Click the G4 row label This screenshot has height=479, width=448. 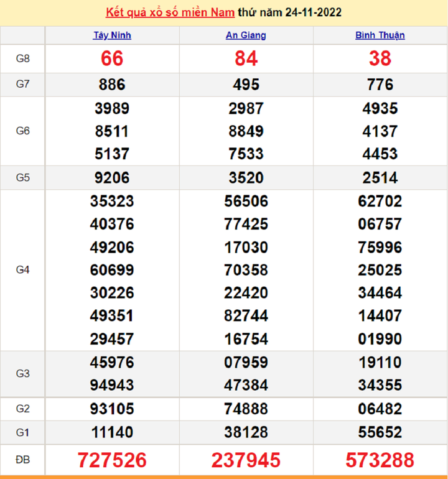pos(22,270)
